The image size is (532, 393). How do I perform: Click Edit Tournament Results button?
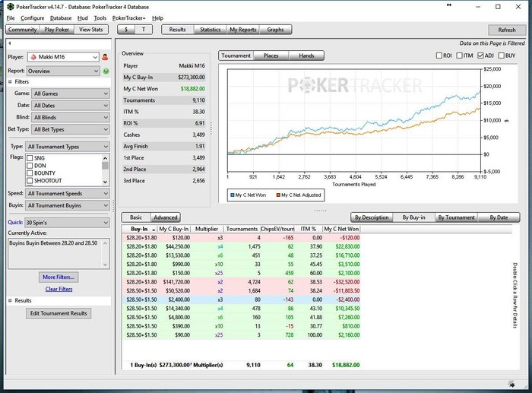[59, 313]
